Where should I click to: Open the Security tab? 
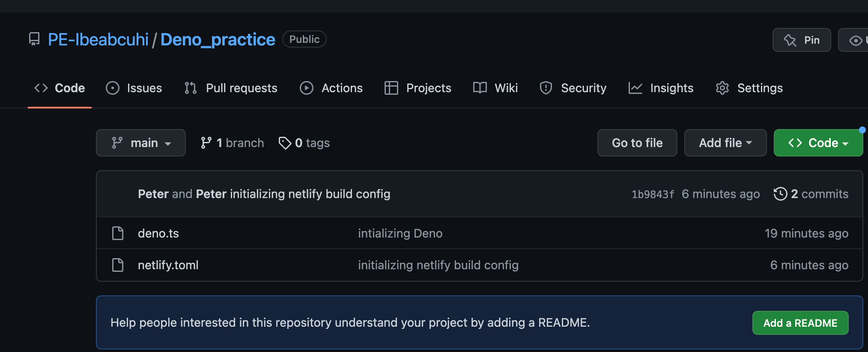[x=573, y=88]
